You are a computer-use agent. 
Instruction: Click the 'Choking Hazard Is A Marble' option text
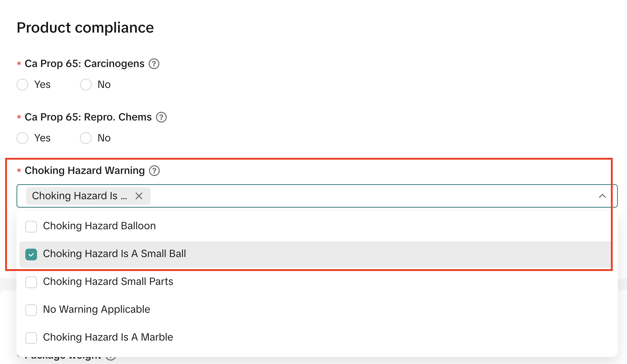tap(108, 337)
